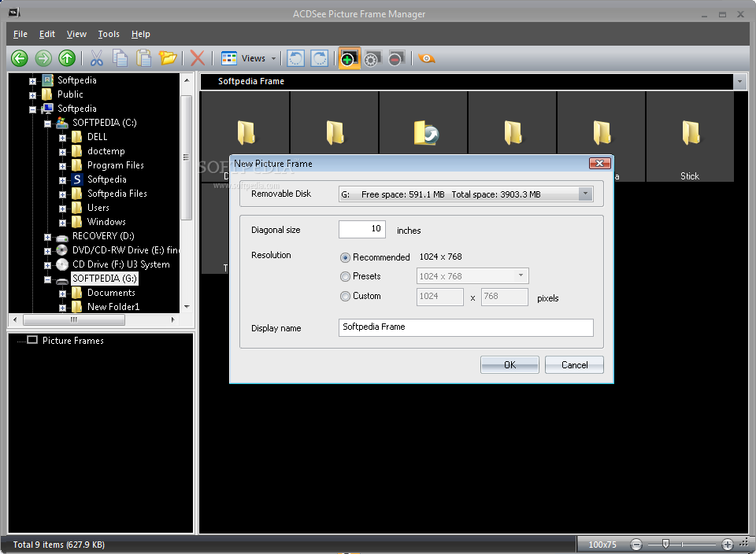756x554 pixels.
Task: Click the open folder toolbar icon
Action: point(168,59)
